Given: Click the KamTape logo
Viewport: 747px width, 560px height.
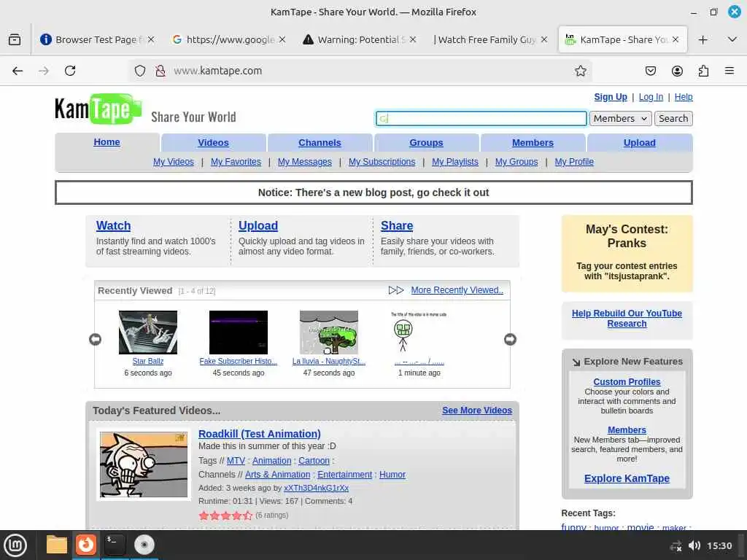Looking at the screenshot, I should pyautogui.click(x=98, y=109).
